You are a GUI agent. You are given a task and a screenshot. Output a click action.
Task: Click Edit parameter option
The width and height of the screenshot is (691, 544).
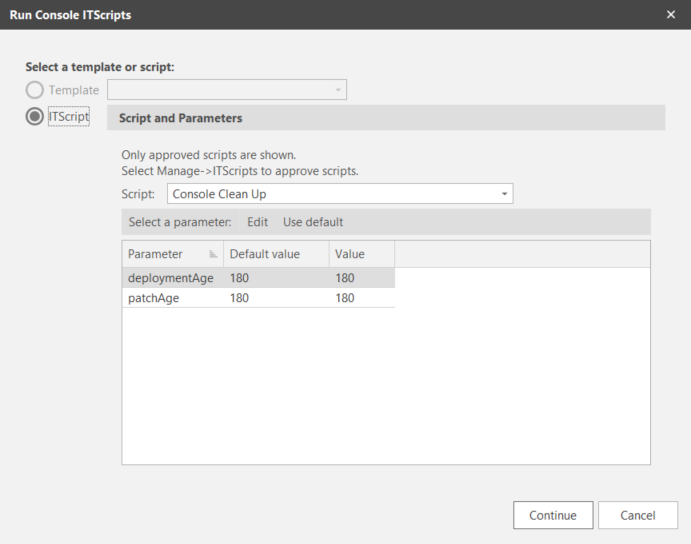tap(257, 222)
